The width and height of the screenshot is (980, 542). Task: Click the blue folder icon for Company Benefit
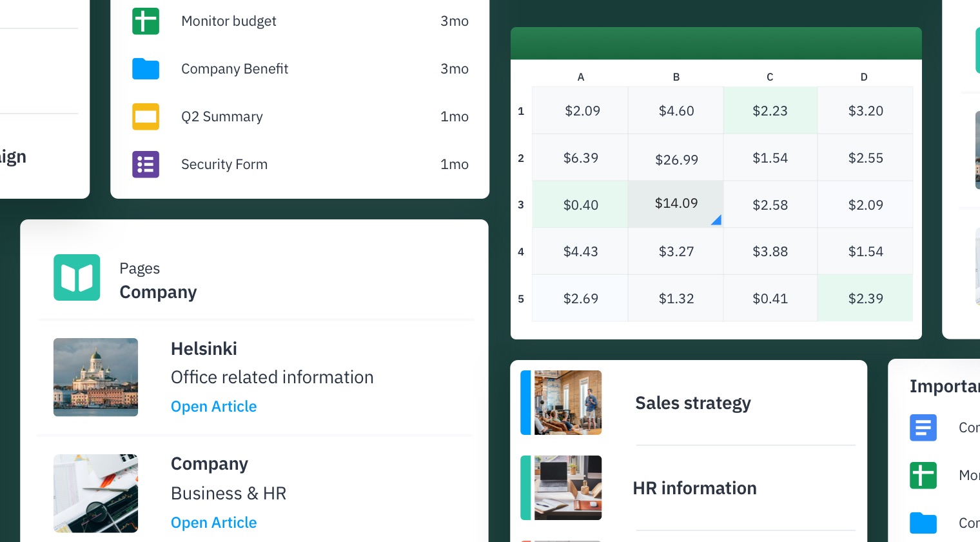point(146,69)
